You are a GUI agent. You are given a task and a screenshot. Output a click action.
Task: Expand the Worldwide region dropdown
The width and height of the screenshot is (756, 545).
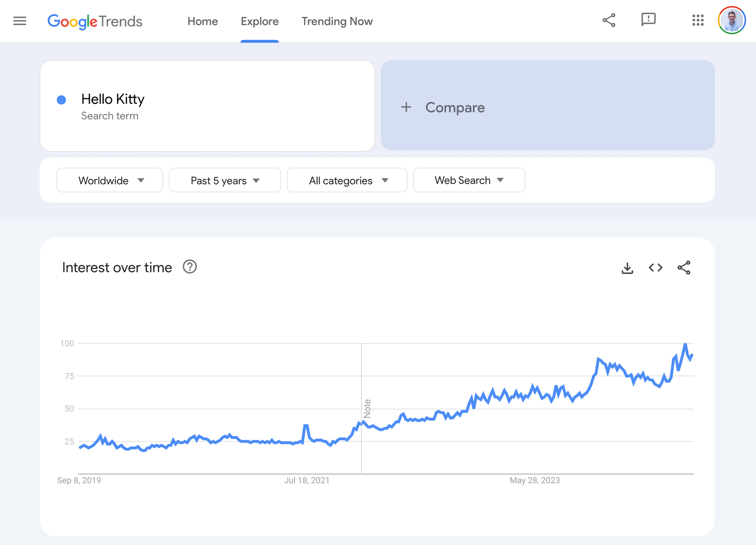point(110,181)
